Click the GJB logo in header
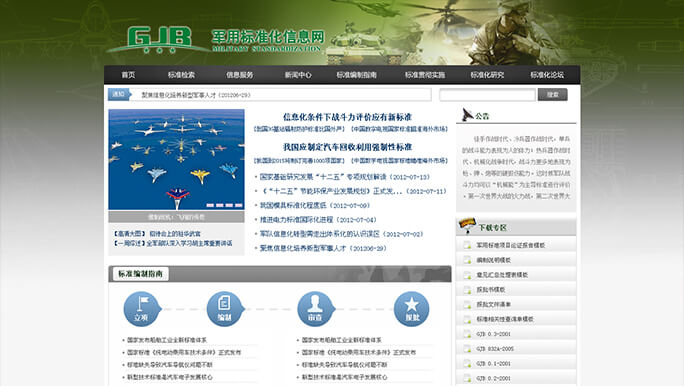684x386 pixels. point(160,40)
